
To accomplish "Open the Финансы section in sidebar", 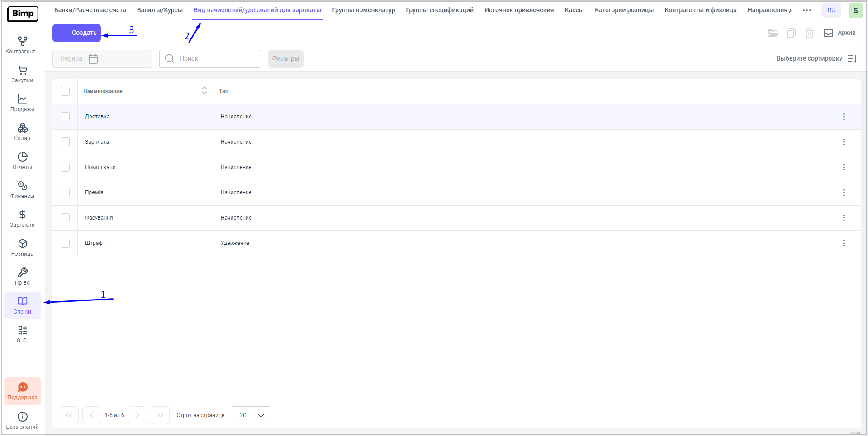I will pyautogui.click(x=22, y=190).
